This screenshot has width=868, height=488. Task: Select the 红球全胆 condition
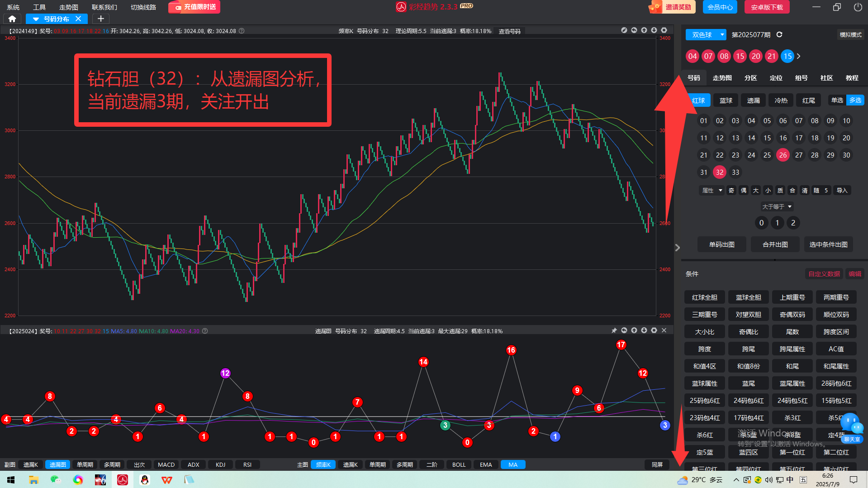tap(704, 297)
